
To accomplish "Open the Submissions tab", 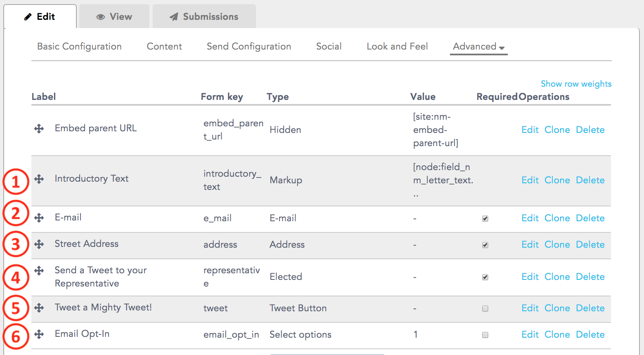I will pos(204,17).
